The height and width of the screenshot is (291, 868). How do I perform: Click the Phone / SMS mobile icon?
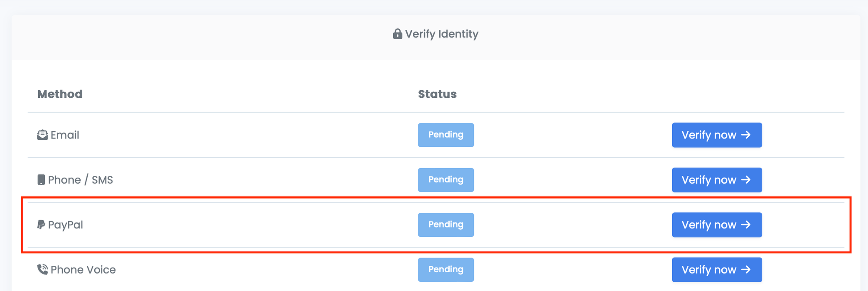tap(41, 180)
